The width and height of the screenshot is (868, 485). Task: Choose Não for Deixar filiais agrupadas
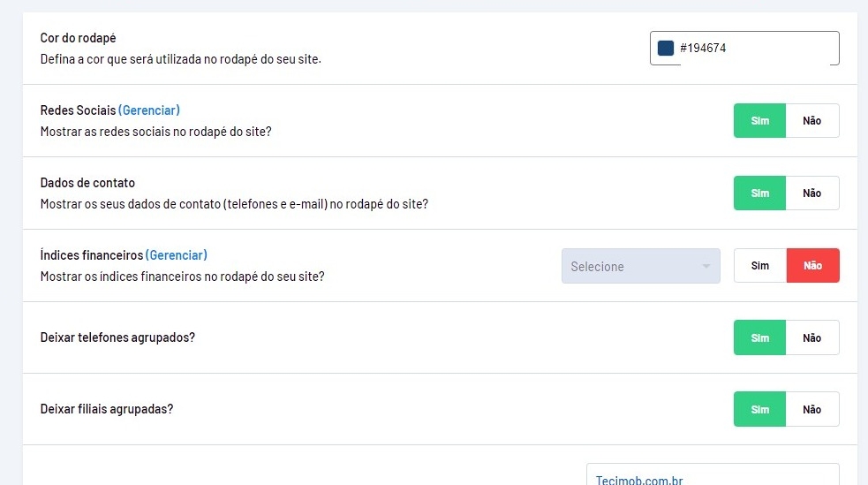tap(811, 410)
